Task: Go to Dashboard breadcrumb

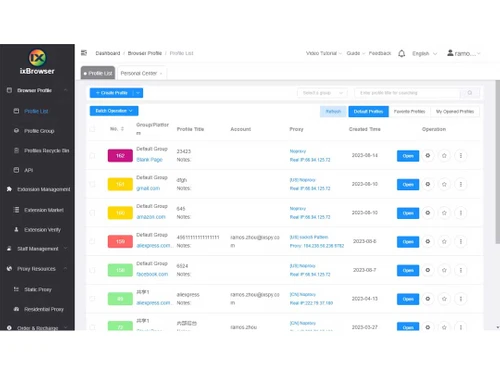Action: [x=108, y=53]
